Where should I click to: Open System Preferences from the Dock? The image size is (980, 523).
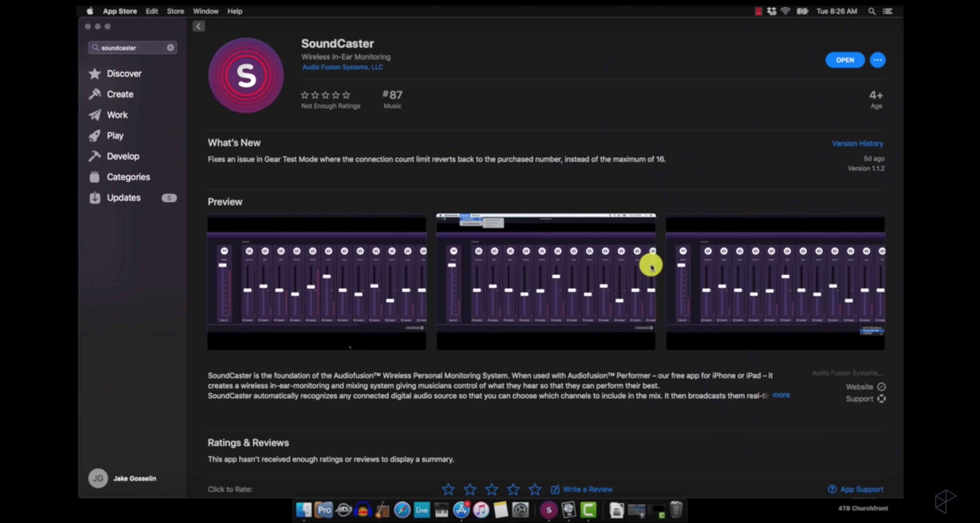click(520, 510)
